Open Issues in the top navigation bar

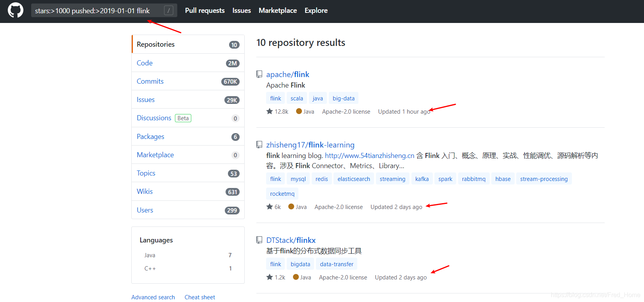(x=242, y=11)
